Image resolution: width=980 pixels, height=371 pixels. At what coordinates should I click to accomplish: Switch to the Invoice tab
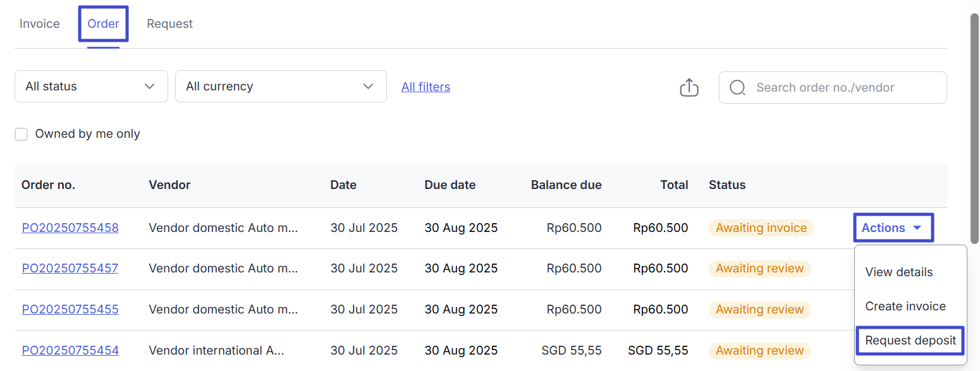40,24
